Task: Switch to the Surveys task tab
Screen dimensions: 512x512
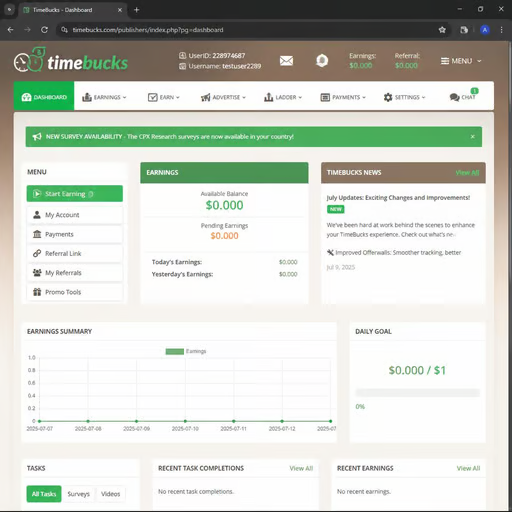Action: 79,494
